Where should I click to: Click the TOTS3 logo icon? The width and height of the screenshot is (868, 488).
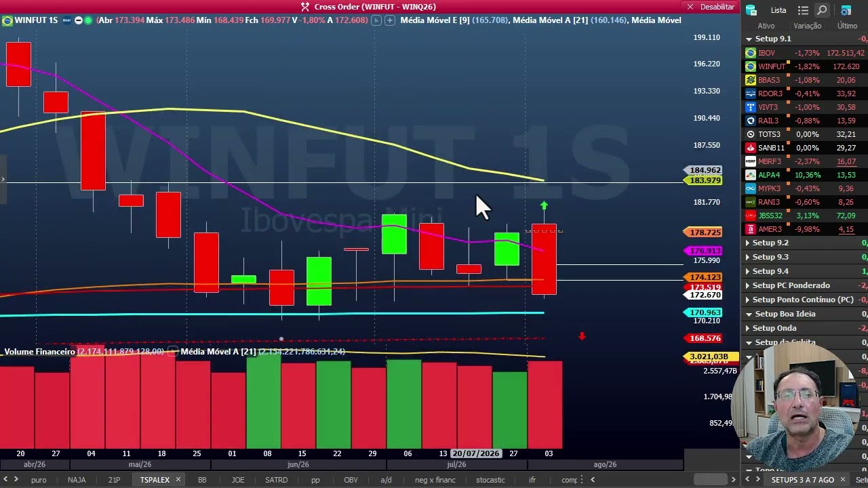pos(750,134)
